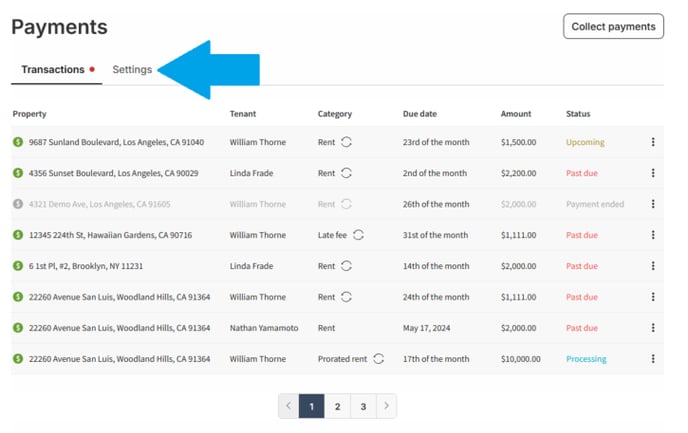Click recurring icon next to Late fee
Image resolution: width=688 pixels, height=433 pixels.
358,235
